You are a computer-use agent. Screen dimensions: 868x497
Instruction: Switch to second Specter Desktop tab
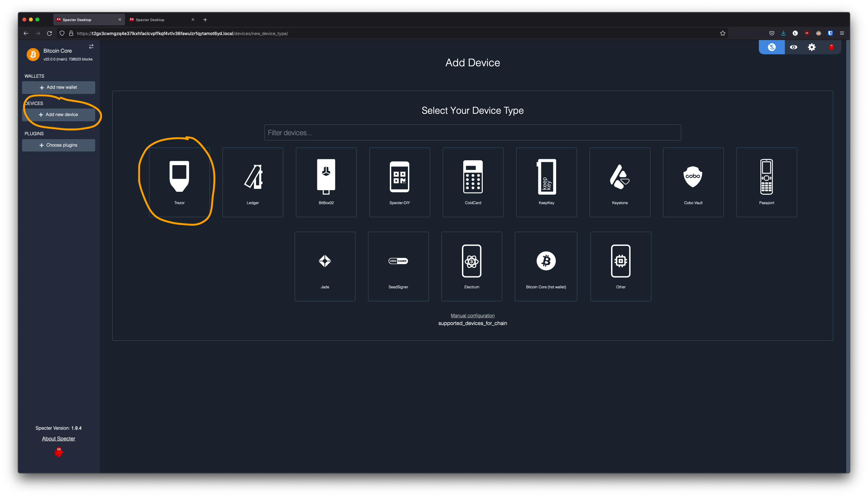160,20
